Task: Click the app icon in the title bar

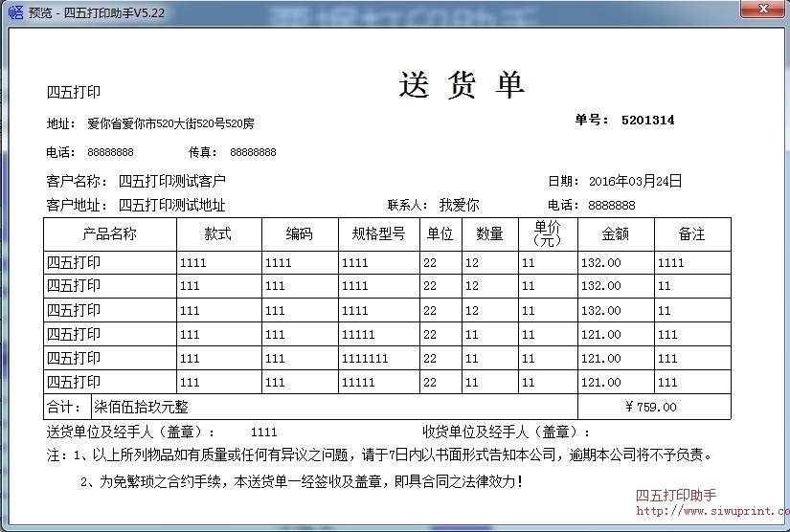Action: (x=14, y=12)
